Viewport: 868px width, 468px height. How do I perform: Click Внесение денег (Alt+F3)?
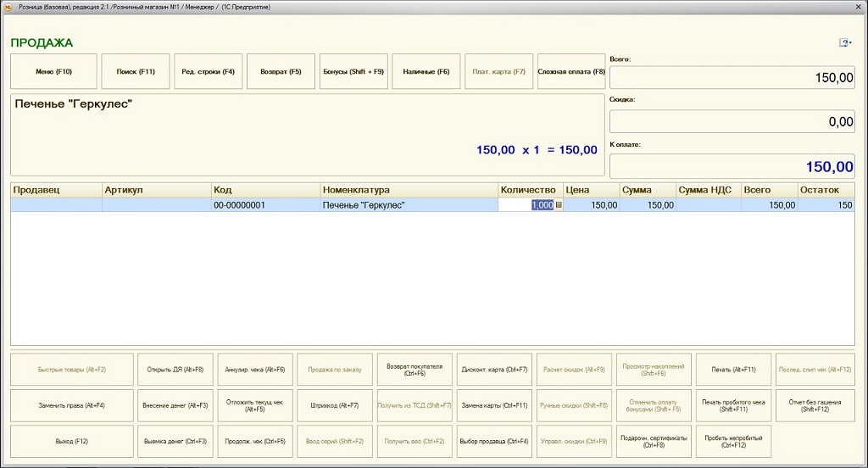(x=175, y=405)
